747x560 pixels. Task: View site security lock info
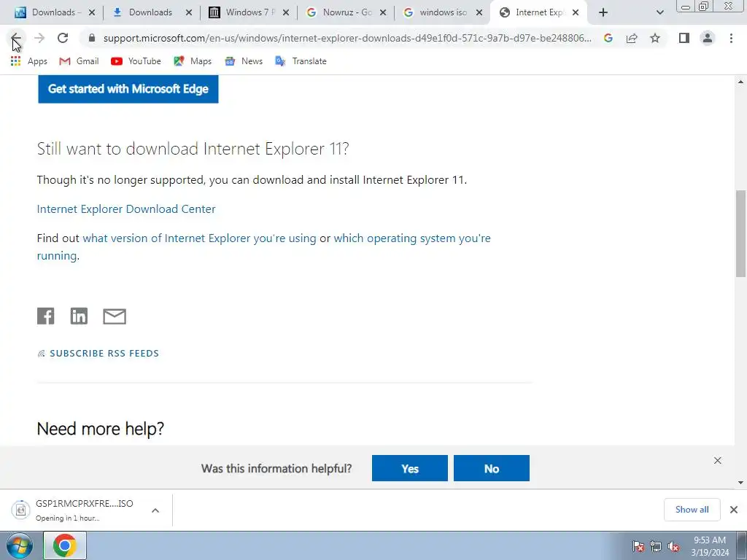[92, 38]
